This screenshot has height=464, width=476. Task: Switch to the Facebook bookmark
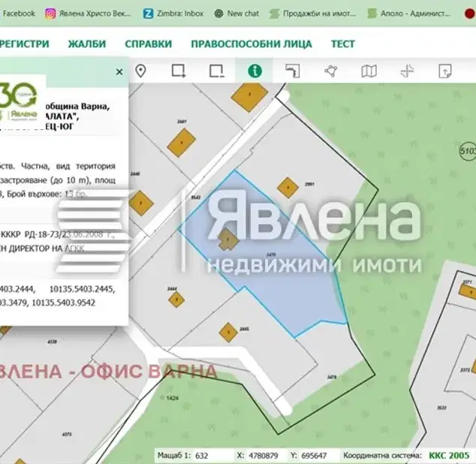pyautogui.click(x=19, y=14)
